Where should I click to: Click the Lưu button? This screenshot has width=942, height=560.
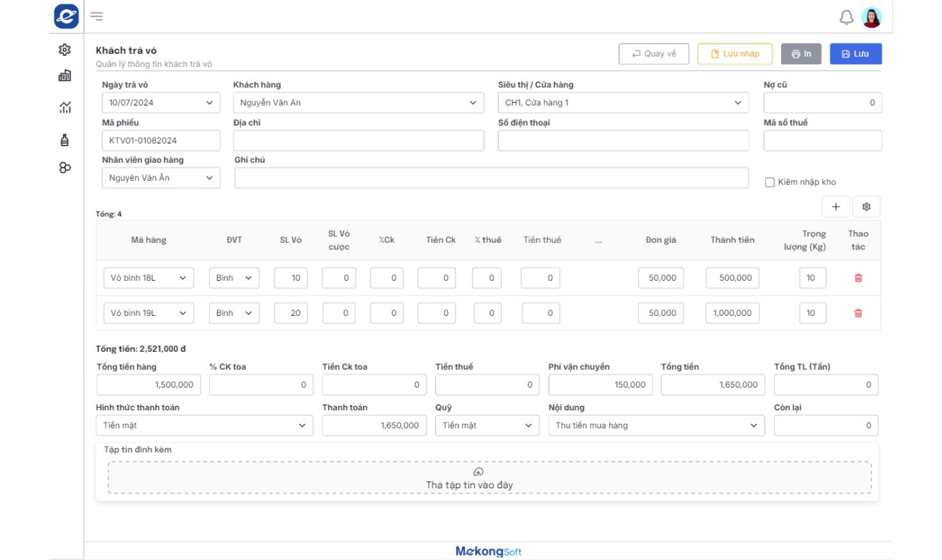(x=855, y=54)
